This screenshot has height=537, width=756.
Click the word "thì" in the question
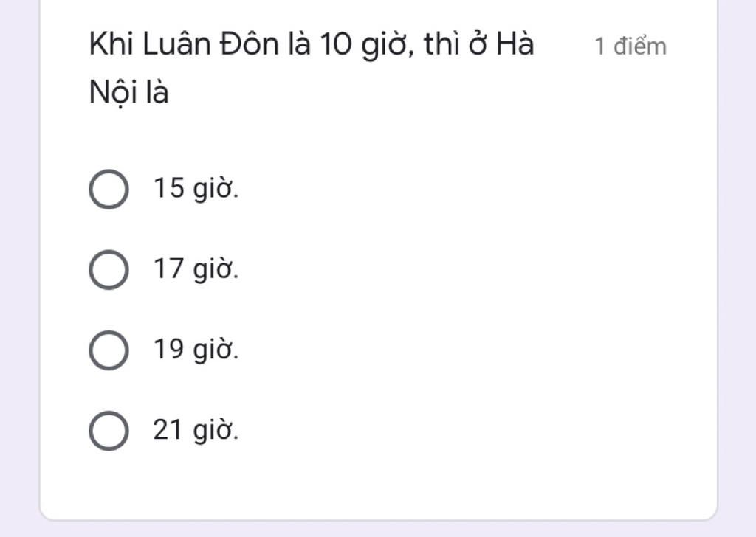coord(442,45)
